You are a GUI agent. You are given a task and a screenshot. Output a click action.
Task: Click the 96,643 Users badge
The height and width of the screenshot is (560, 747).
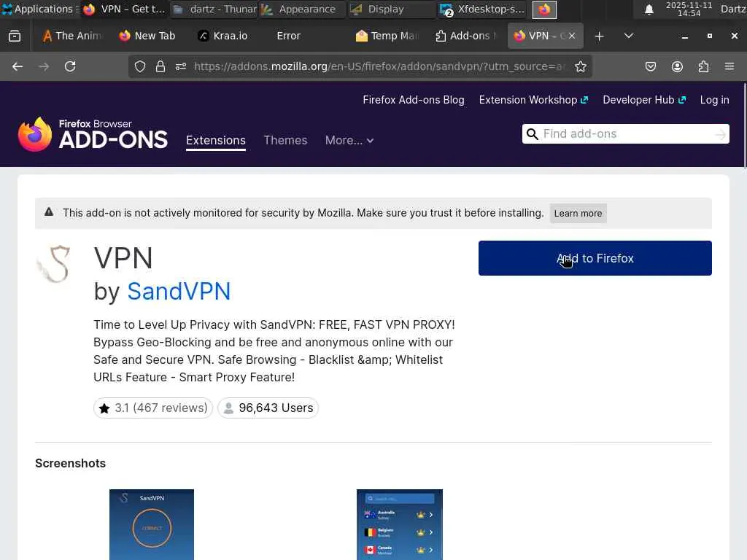tap(268, 408)
